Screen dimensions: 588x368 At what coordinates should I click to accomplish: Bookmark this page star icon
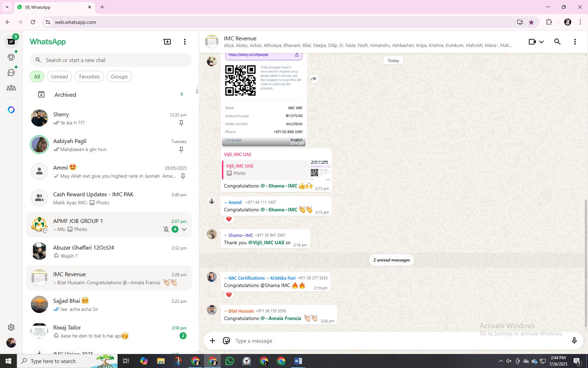point(531,22)
